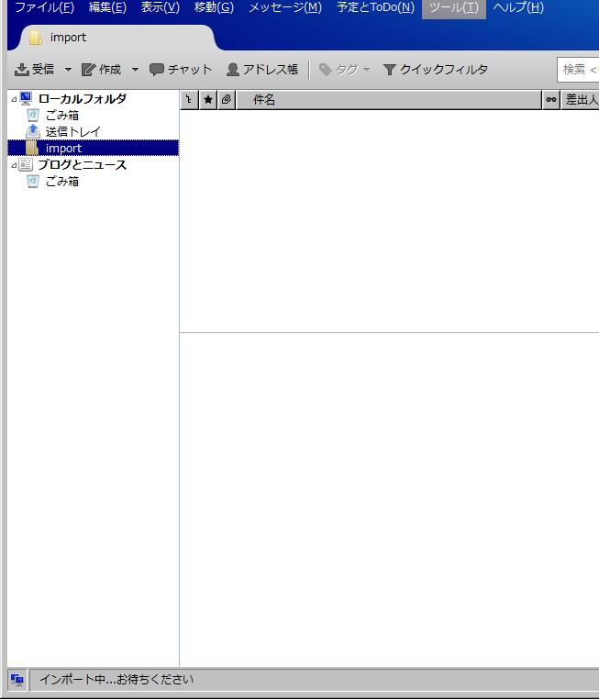Open the dropdown arrow next to 作成
Viewport: 599px width, 700px height.
135,70
